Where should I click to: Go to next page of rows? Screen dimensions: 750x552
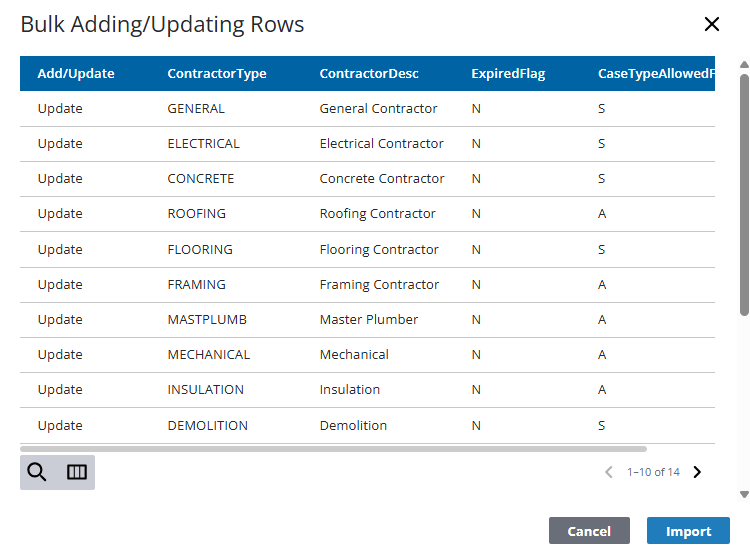pyautogui.click(x=697, y=472)
